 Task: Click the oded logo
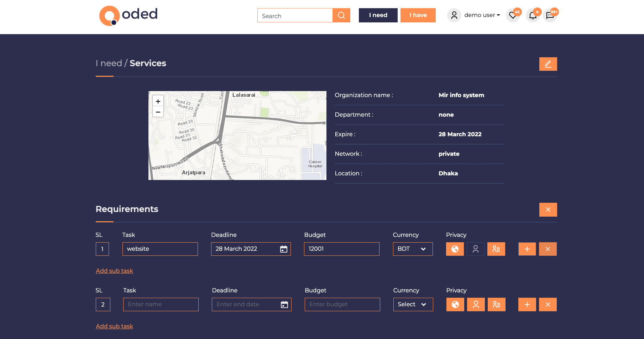[x=129, y=16]
